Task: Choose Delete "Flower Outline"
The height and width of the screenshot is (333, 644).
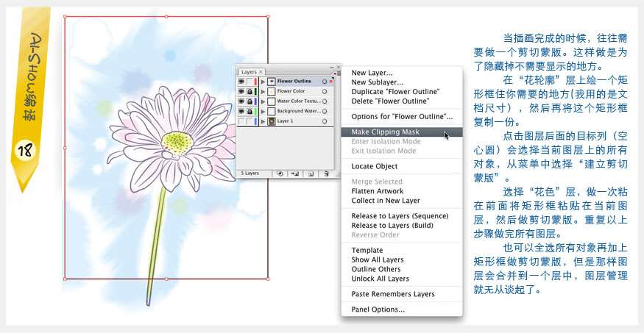Action: pos(390,101)
